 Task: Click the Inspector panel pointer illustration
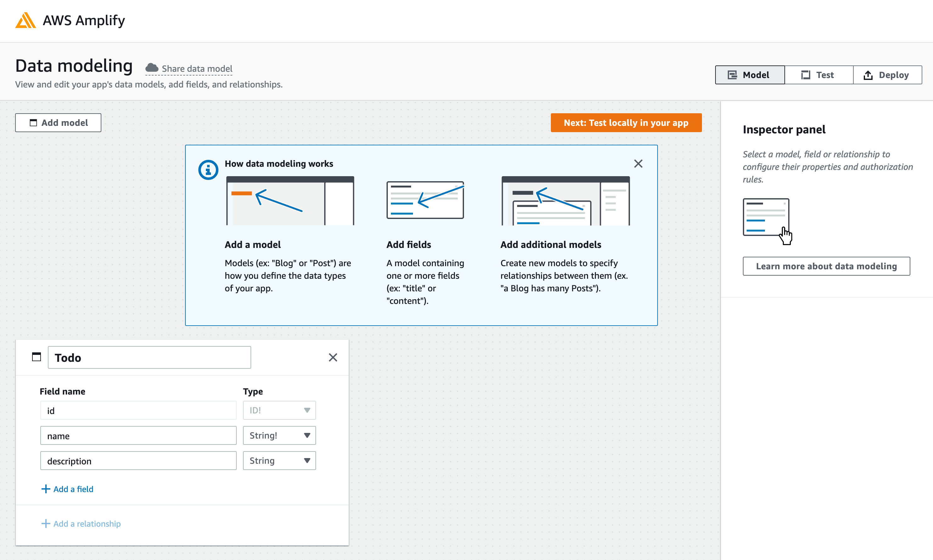click(767, 221)
